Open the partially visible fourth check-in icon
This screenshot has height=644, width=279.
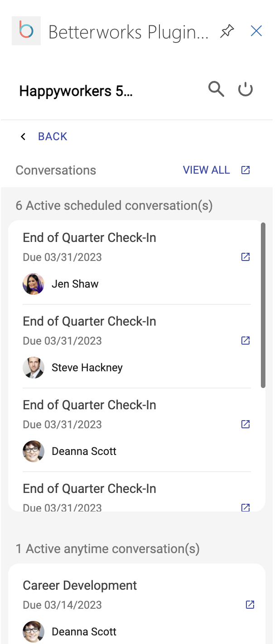pos(245,507)
